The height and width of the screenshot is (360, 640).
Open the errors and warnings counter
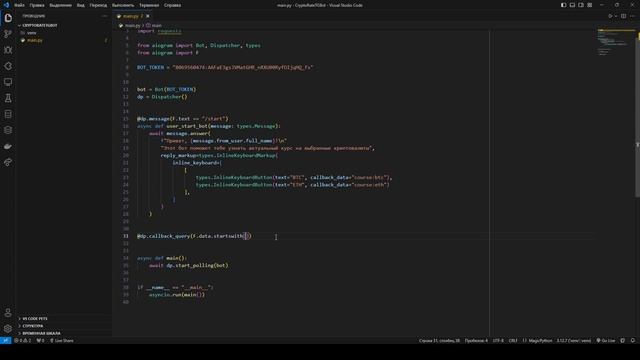pos(22,340)
